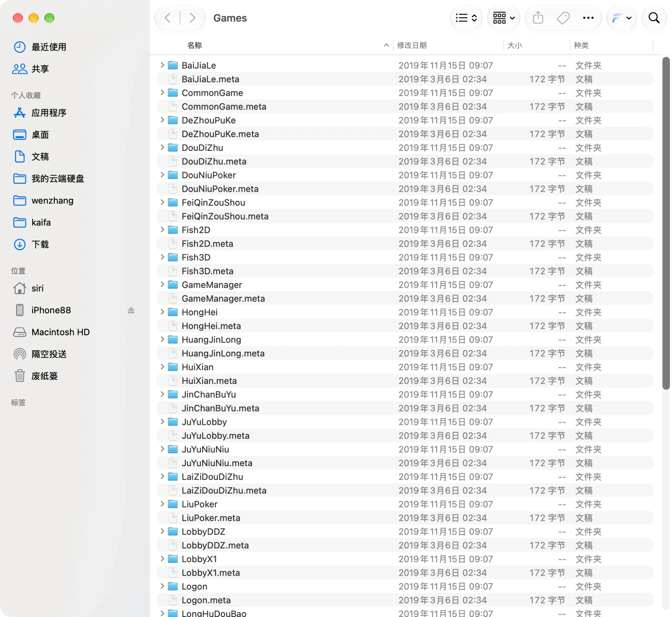Screen dimensions: 672x617
Task: Select the BaiJiaLe.meta file
Action: point(405,79)
